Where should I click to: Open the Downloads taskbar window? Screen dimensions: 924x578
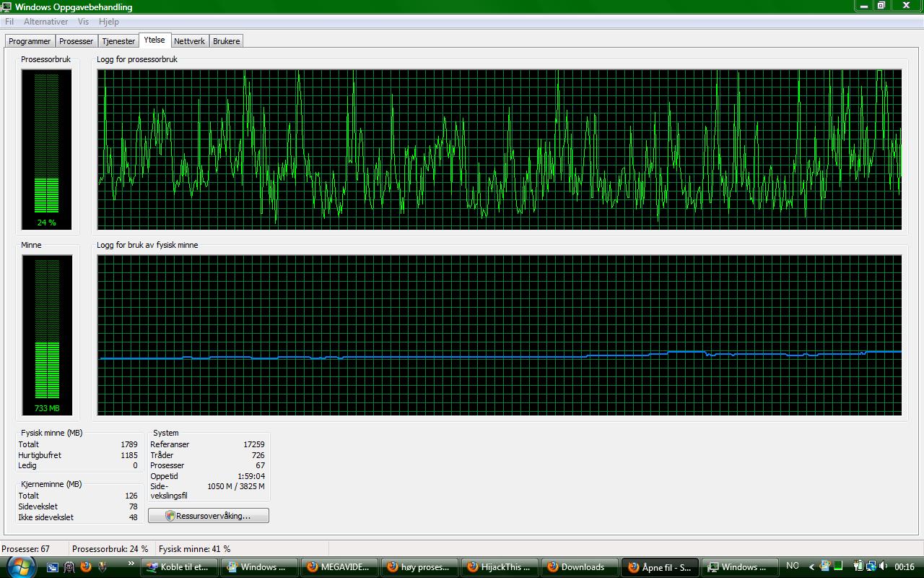[580, 567]
